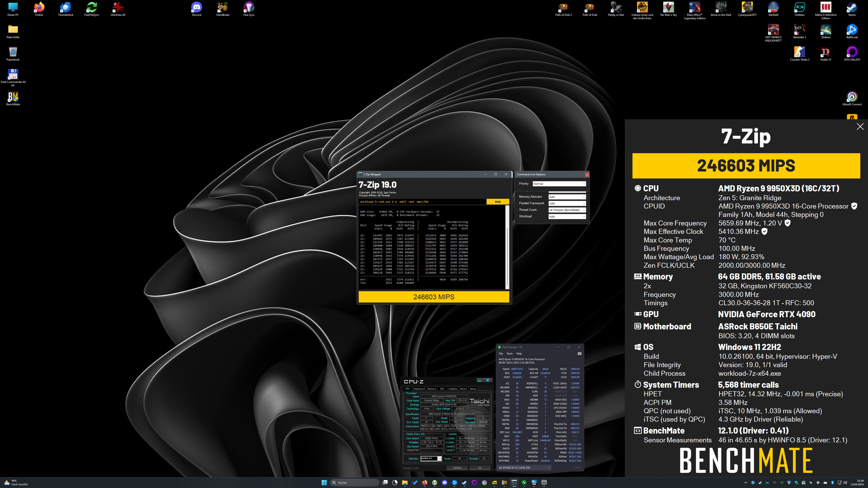
Task: Click the 7-Zip Wrapper output vertical scrollbar
Action: tap(507, 247)
